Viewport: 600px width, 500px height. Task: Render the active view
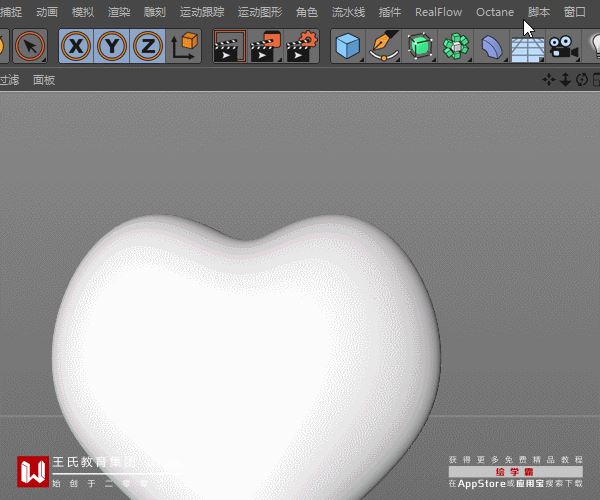pos(230,46)
